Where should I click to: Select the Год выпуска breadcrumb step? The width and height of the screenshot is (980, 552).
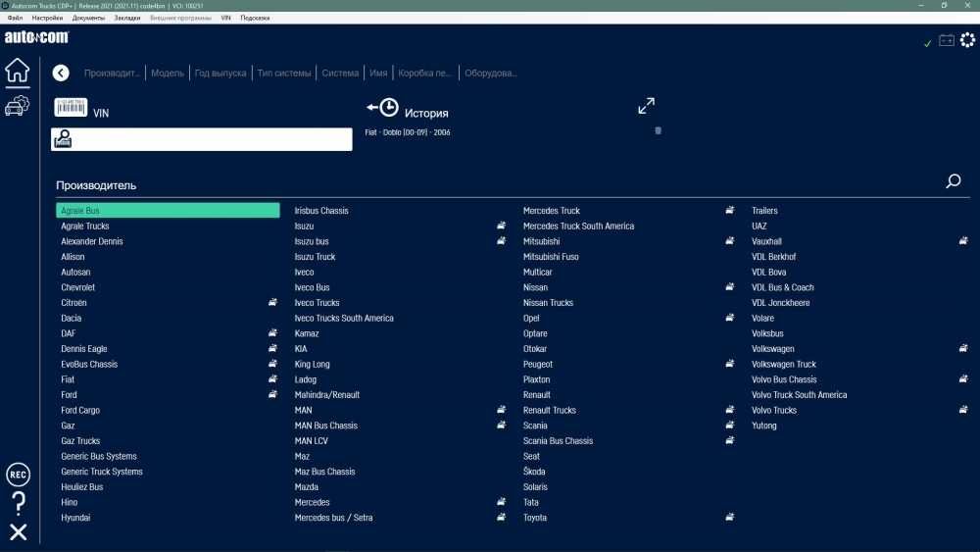[220, 74]
